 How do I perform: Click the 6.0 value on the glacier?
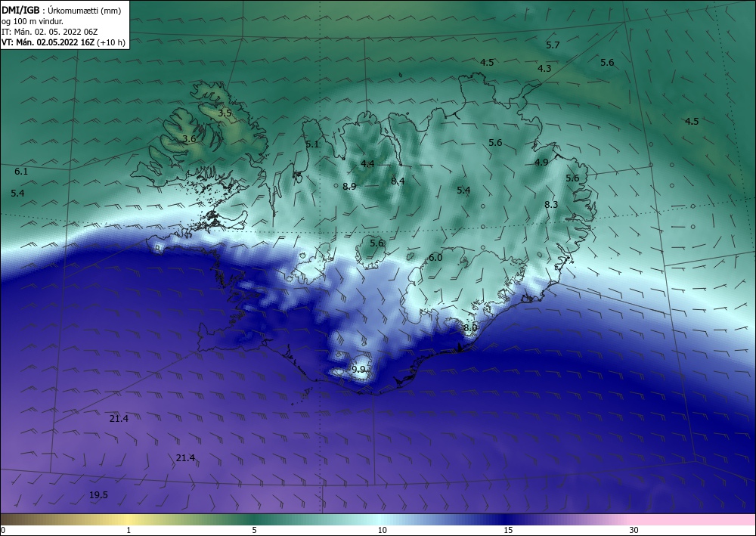click(435, 258)
